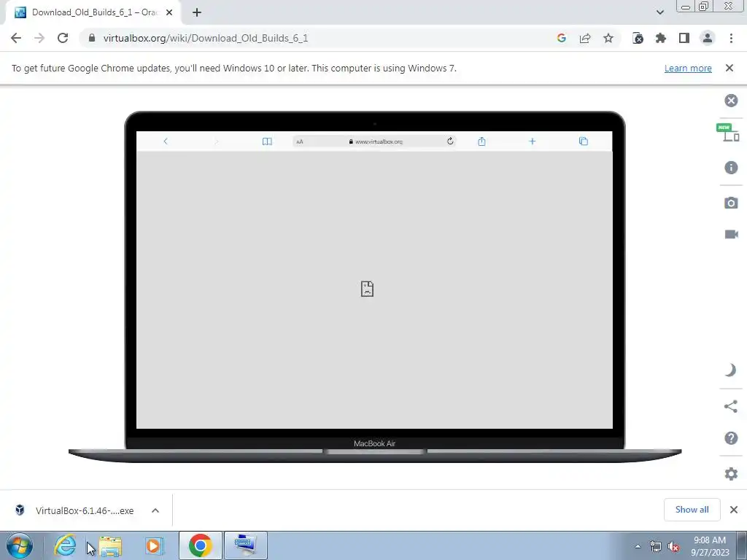Take a screenshot with the camera icon
Image resolution: width=747 pixels, height=560 pixels.
[x=731, y=203]
